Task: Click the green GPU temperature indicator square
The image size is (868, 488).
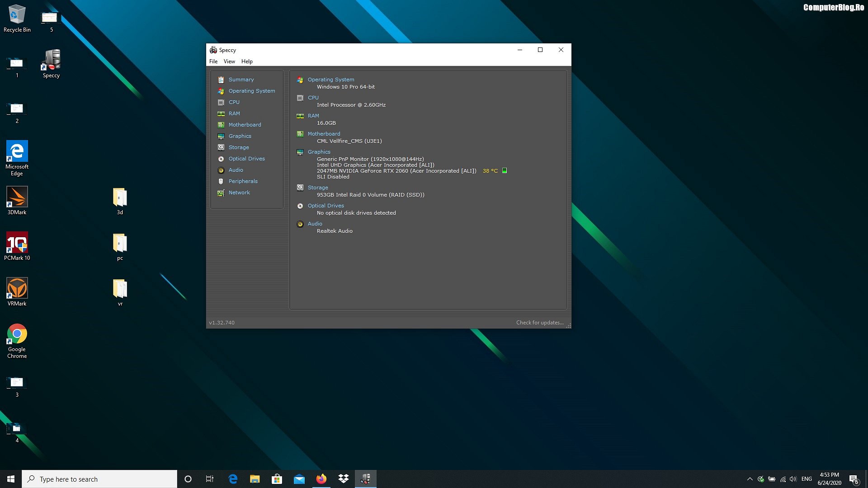Action: pos(505,170)
